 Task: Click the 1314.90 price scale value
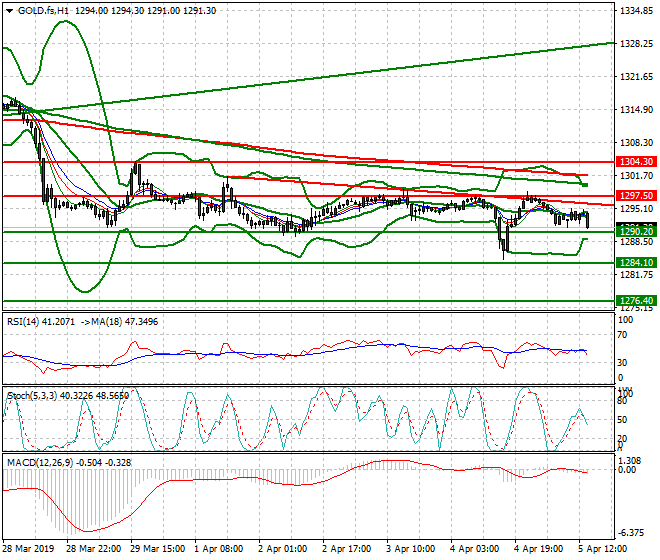click(x=637, y=110)
